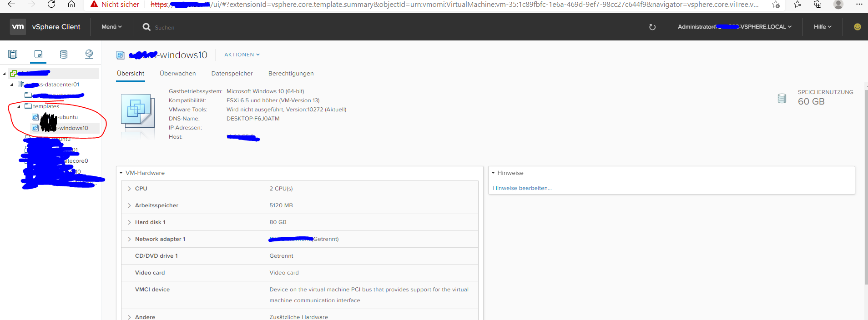The image size is (868, 320).
Task: Collapse the templates folder in tree
Action: pos(19,106)
